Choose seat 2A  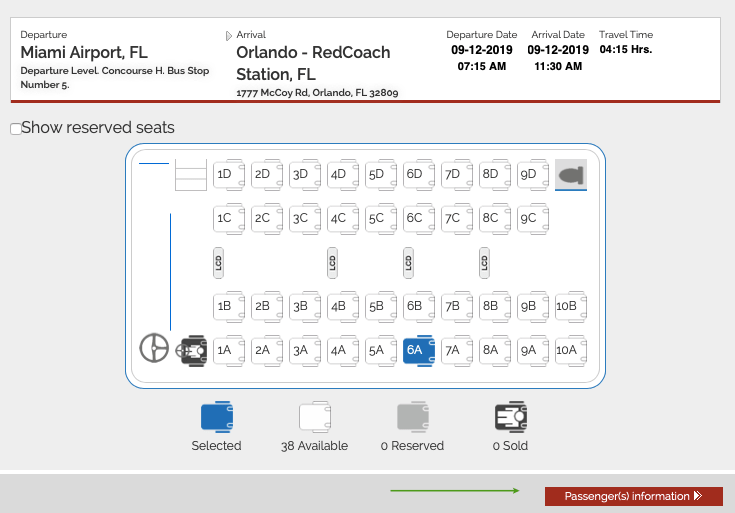pos(267,351)
